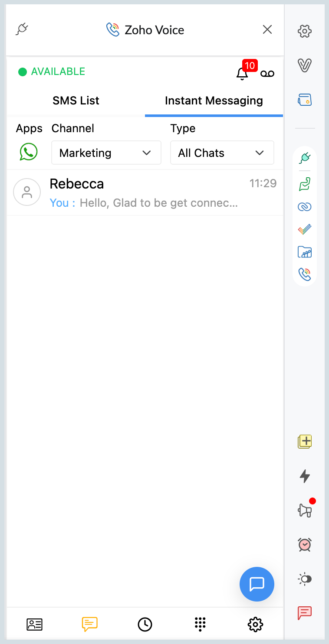Viewport: 329px width, 644px height.
Task: Switch to the SMS List tab
Action: 76,101
